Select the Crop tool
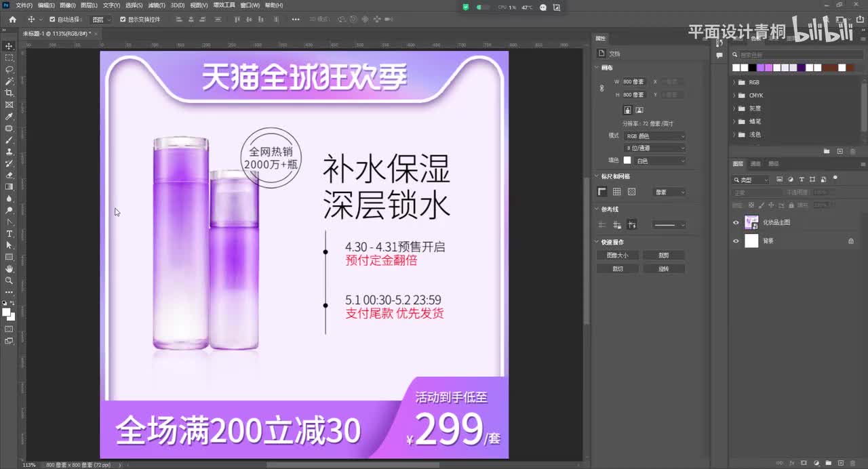Viewport: 868px width, 469px height. coord(9,93)
